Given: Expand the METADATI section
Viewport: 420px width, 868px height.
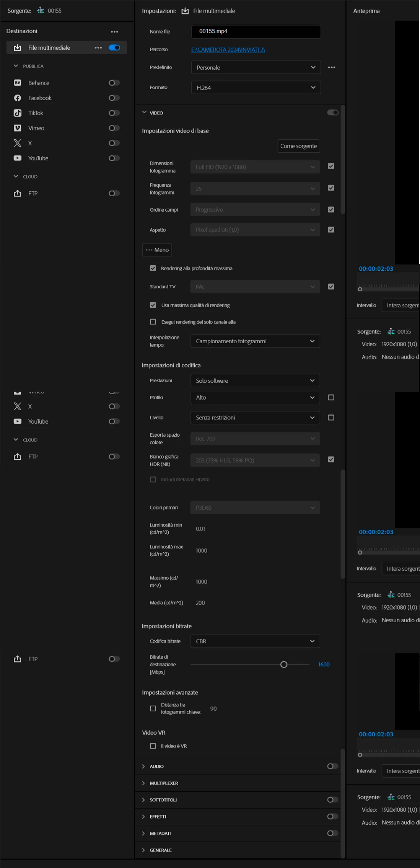Looking at the screenshot, I should [143, 833].
